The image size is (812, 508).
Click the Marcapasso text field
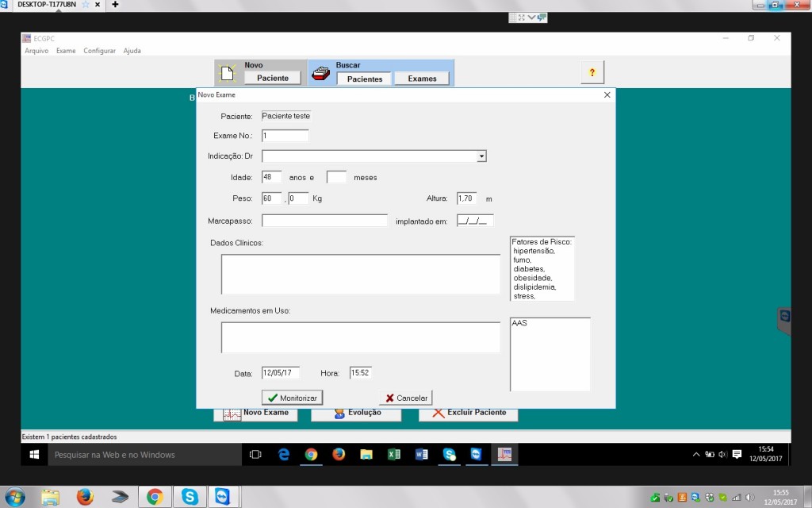pyautogui.click(x=324, y=221)
